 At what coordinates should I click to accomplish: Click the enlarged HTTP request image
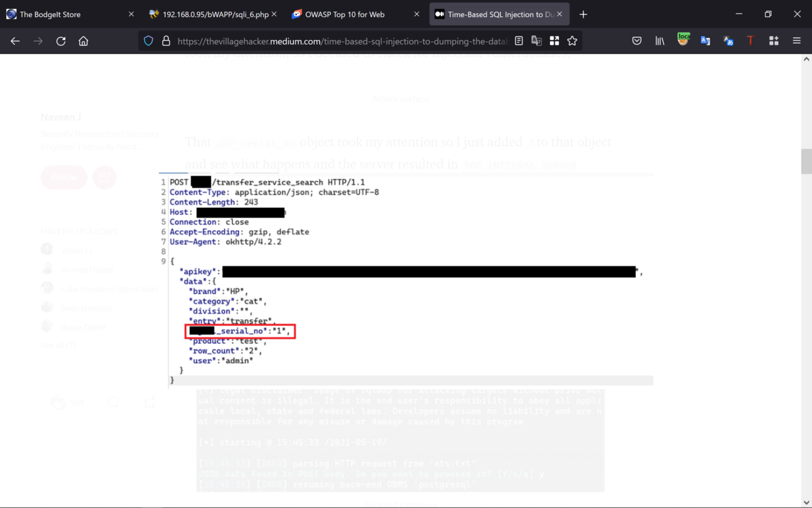[406, 279]
